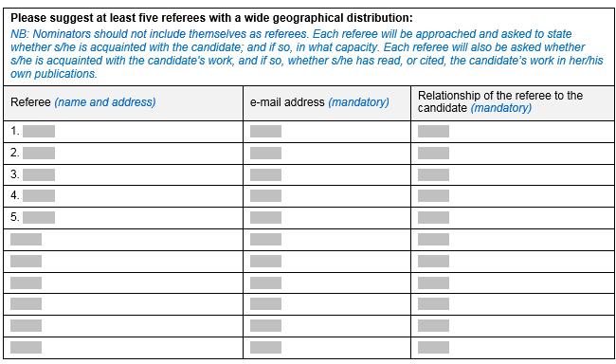Click the sixth row referee name field

[26, 239]
